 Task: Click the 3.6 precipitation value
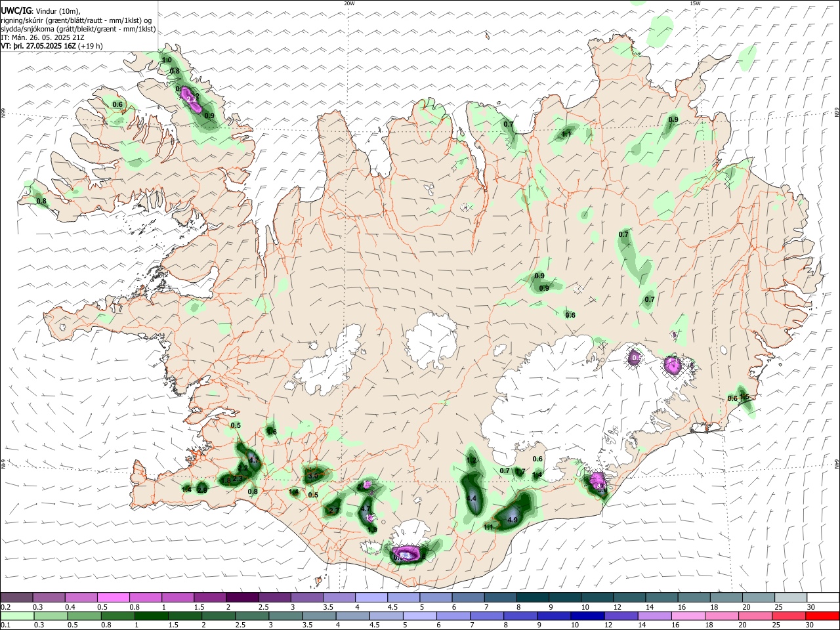312,476
